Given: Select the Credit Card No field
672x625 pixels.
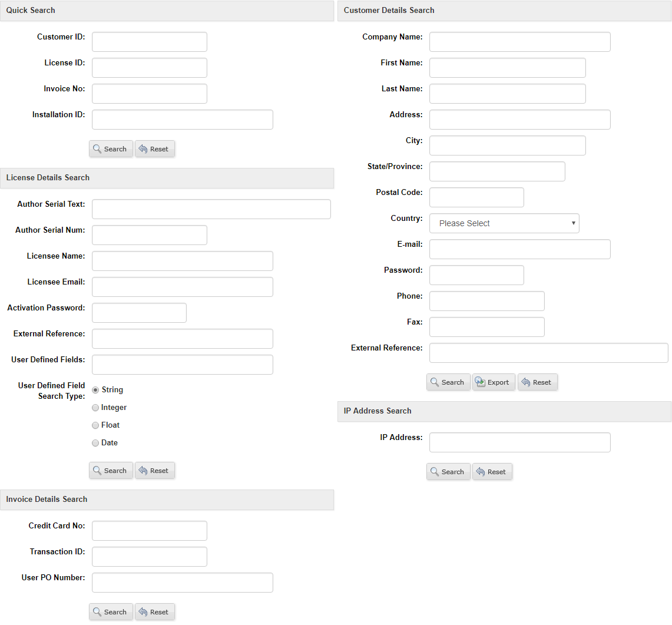Looking at the screenshot, I should (x=150, y=531).
